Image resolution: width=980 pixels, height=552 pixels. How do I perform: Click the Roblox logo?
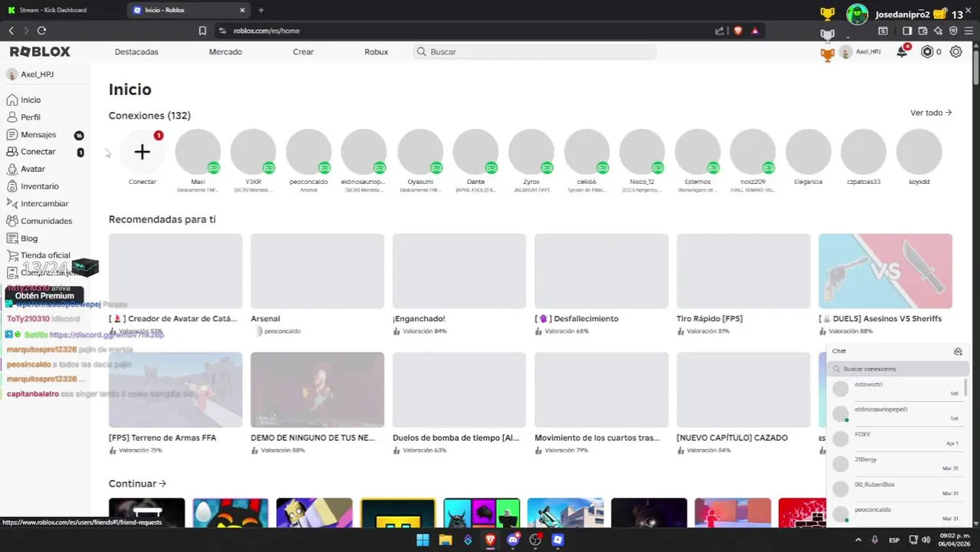[x=40, y=51]
